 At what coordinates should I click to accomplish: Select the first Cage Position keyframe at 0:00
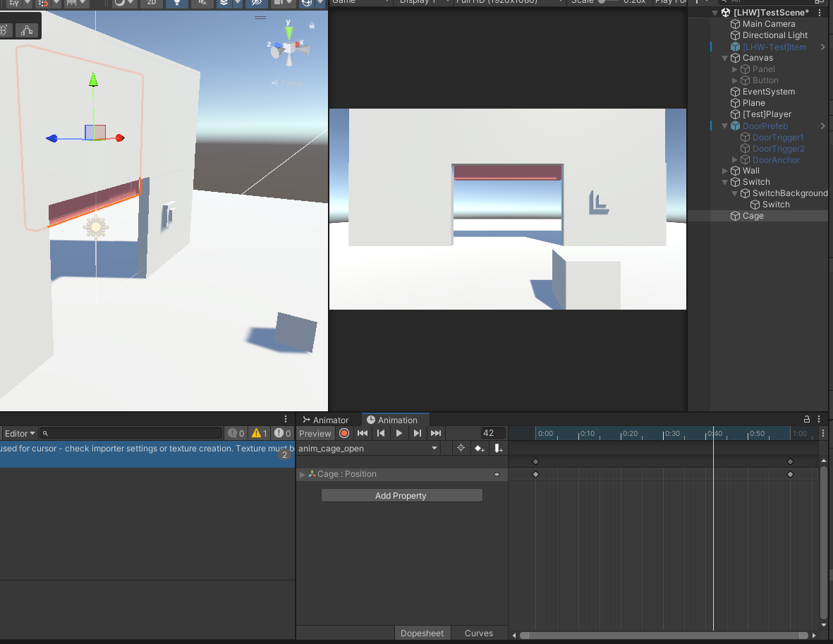[535, 474]
